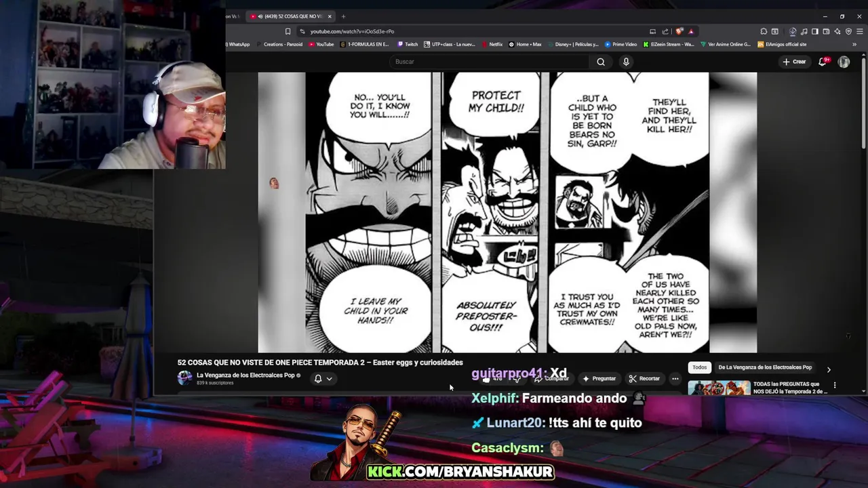Image resolution: width=868 pixels, height=488 pixels.
Task: Open the Leo AI sparkle icon
Action: 838,31
